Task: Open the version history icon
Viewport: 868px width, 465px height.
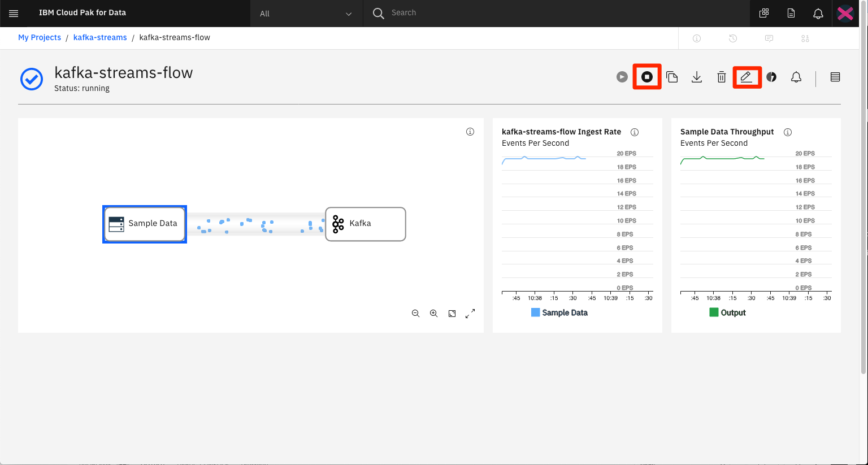Action: point(733,38)
